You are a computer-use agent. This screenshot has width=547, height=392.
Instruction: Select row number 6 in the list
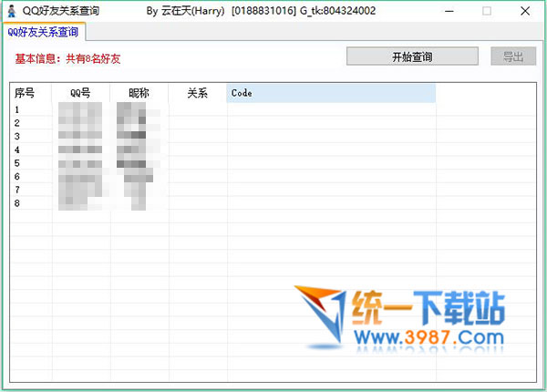coord(273,177)
